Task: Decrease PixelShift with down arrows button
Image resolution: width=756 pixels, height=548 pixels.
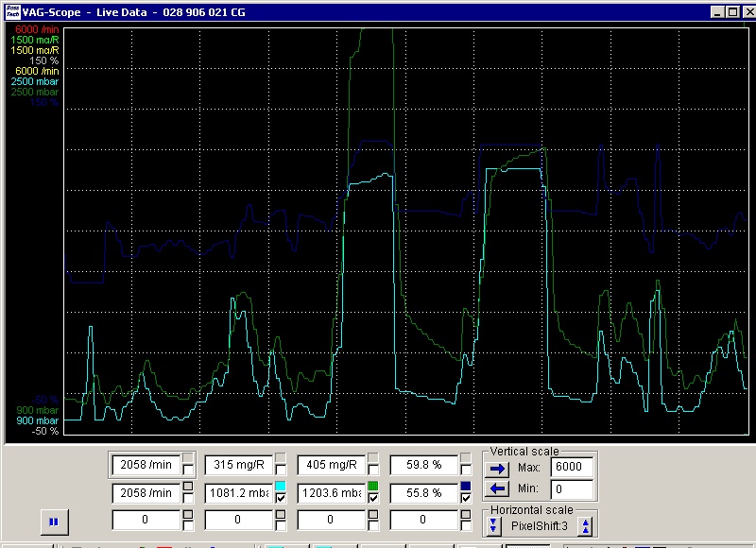Action: coord(492,525)
